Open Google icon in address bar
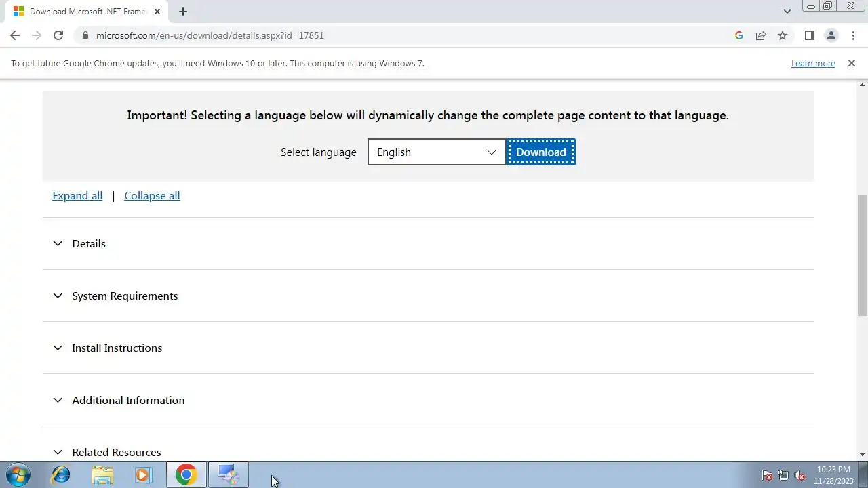Viewport: 868px width, 488px height. (x=739, y=35)
